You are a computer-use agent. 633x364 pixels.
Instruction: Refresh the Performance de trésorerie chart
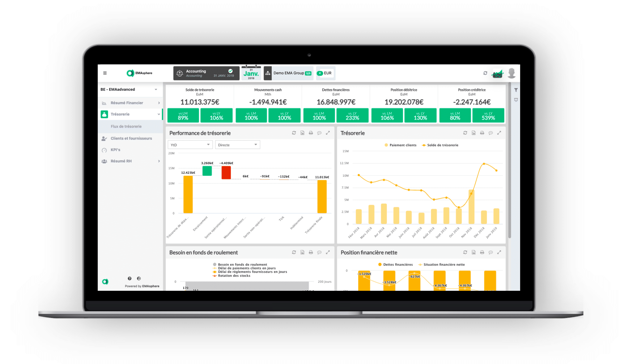[294, 133]
